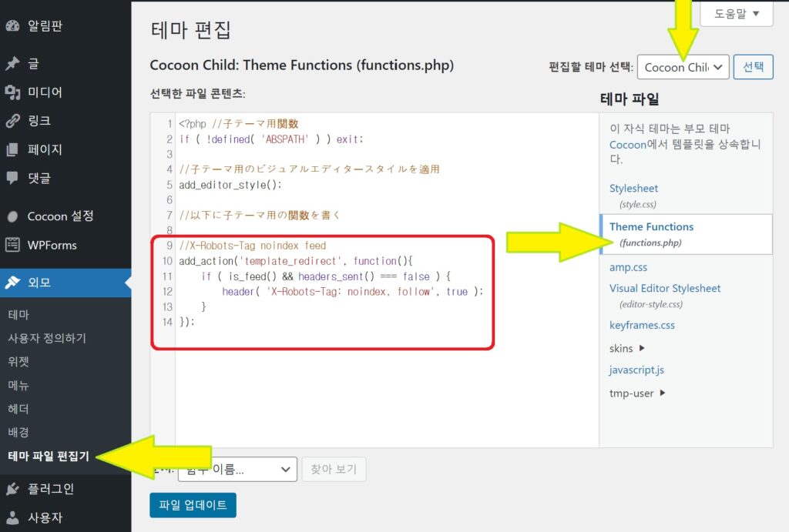Viewport: 789px width, 532px height.
Task: Click code line 10 add_action template_redirect
Action: (295, 261)
